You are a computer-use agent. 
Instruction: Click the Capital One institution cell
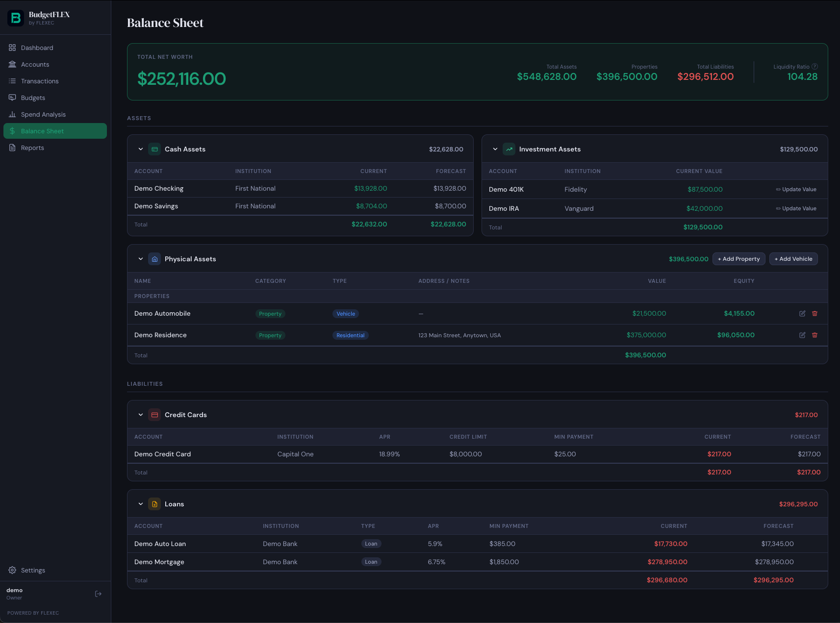(295, 454)
